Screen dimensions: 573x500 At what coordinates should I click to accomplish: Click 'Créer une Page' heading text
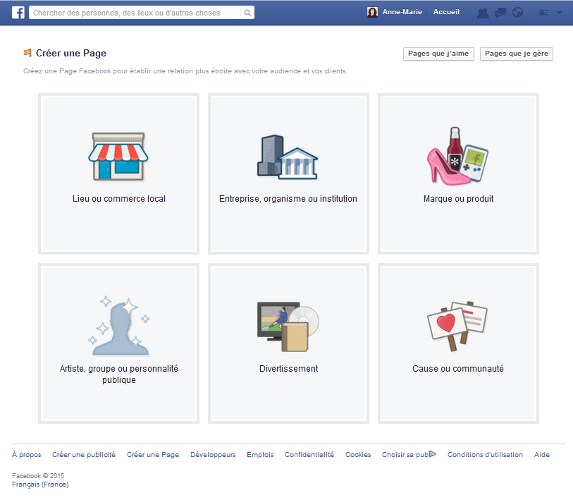[x=71, y=53]
